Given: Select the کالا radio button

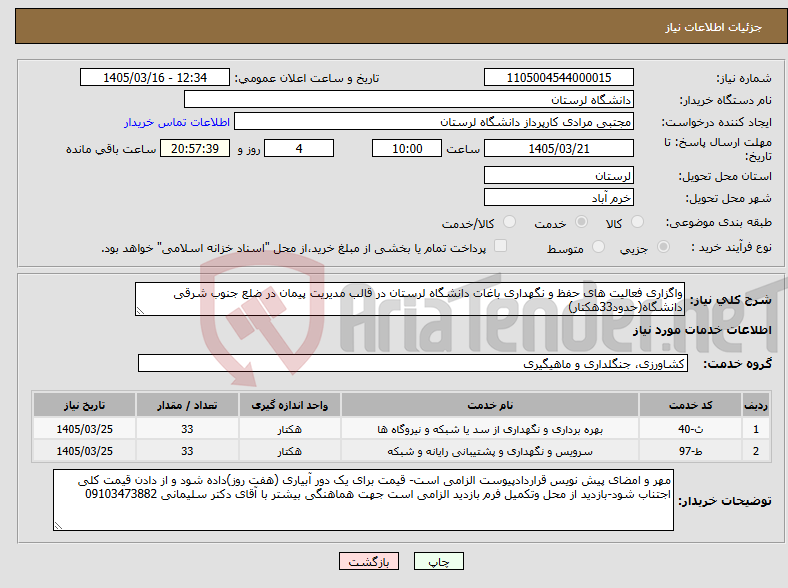Looking at the screenshot, I should 637,222.
